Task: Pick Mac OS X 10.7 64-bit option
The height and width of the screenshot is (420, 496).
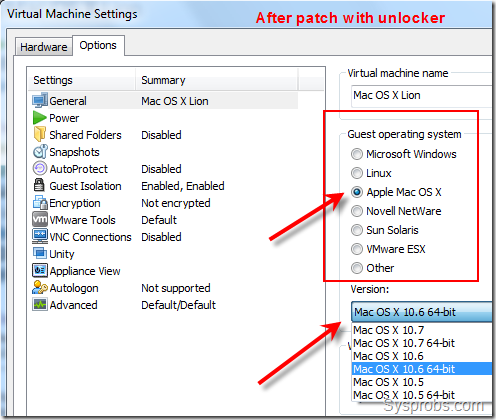Action: (x=422, y=343)
